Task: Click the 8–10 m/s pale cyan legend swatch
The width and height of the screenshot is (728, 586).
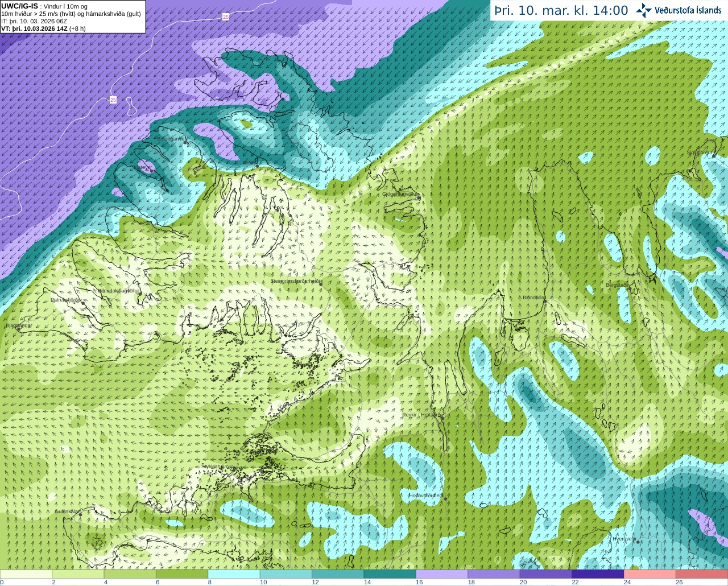Action: point(234,574)
